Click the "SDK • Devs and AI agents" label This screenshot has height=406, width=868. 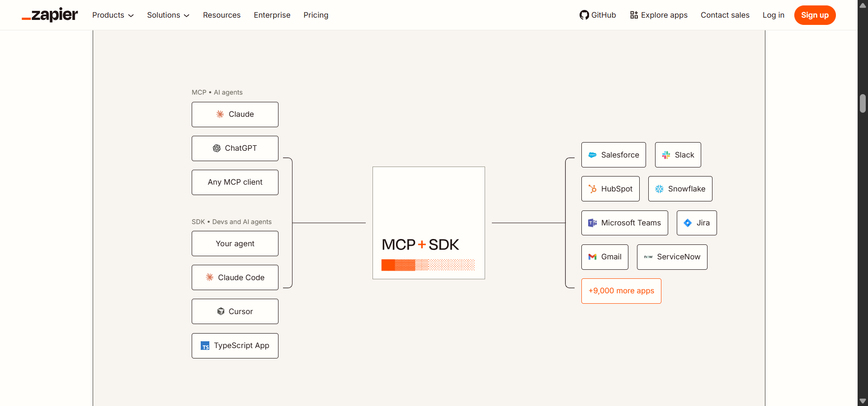pyautogui.click(x=231, y=222)
